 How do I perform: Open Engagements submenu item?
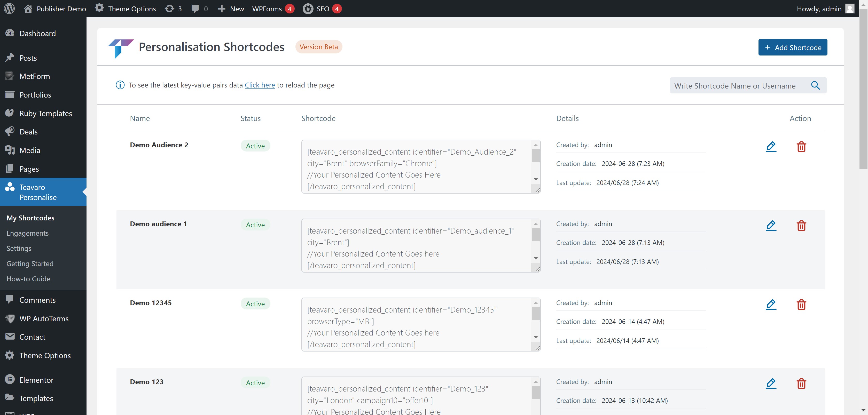[x=28, y=233]
